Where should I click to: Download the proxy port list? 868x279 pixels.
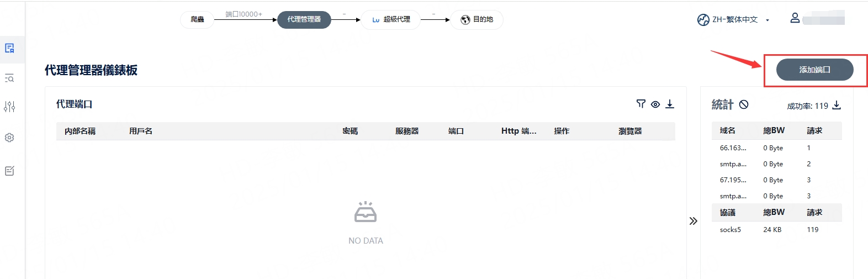[670, 104]
